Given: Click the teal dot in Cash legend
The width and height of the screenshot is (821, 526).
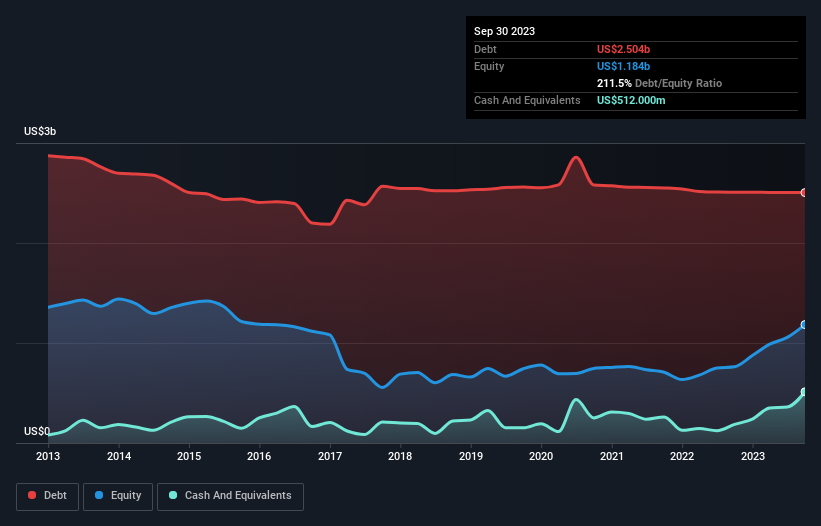Looking at the screenshot, I should (x=174, y=495).
